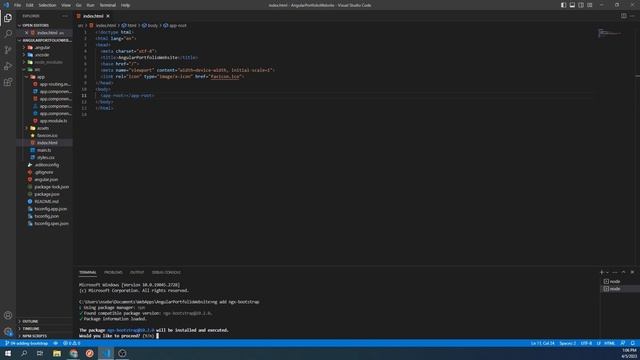Expand the Timeline section
This screenshot has height=360, width=640.
(44, 329)
